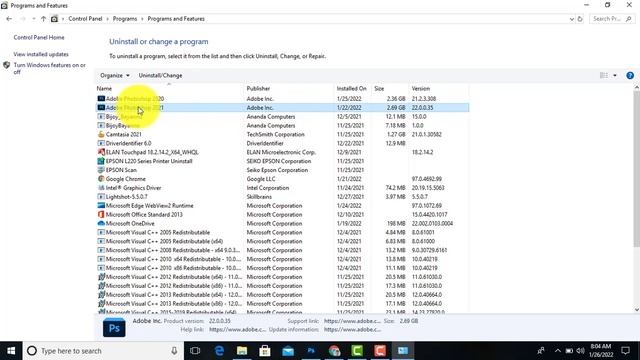Select Adobe Photoshop 2021 row icon

[101, 108]
